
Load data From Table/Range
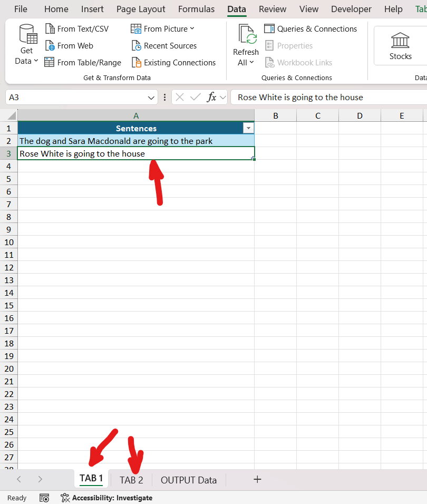(x=83, y=62)
